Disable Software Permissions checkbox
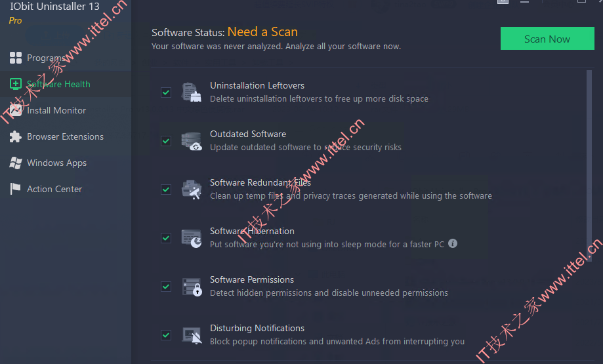Image resolution: width=603 pixels, height=364 pixels. point(166,287)
